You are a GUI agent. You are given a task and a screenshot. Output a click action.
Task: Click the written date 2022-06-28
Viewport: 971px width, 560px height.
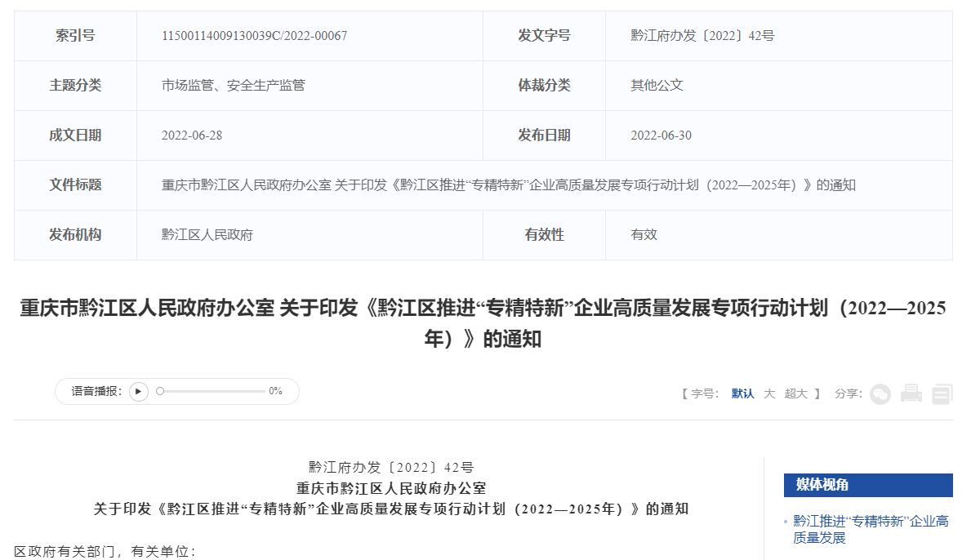(192, 136)
